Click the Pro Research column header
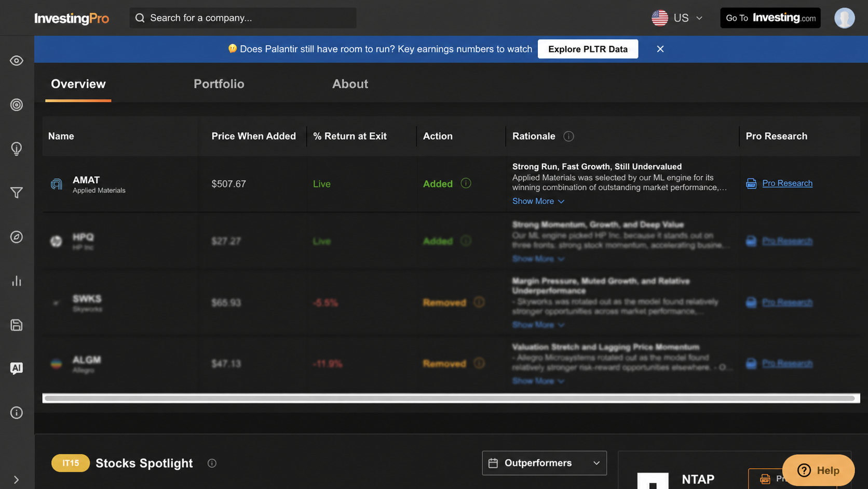 click(x=777, y=136)
